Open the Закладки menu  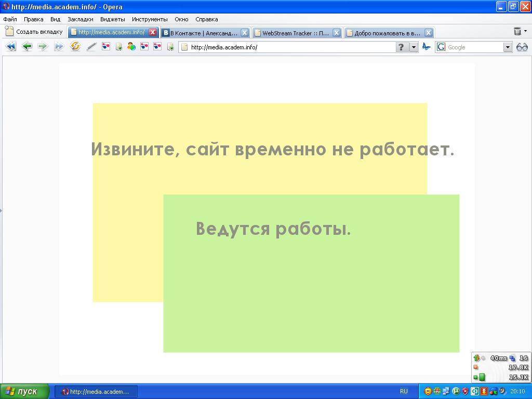click(81, 19)
